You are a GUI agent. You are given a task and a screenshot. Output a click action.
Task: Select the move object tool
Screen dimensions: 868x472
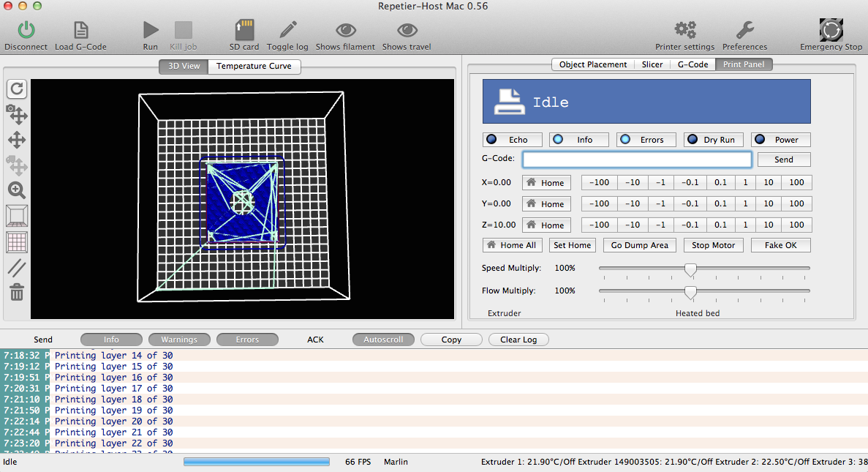point(17,165)
